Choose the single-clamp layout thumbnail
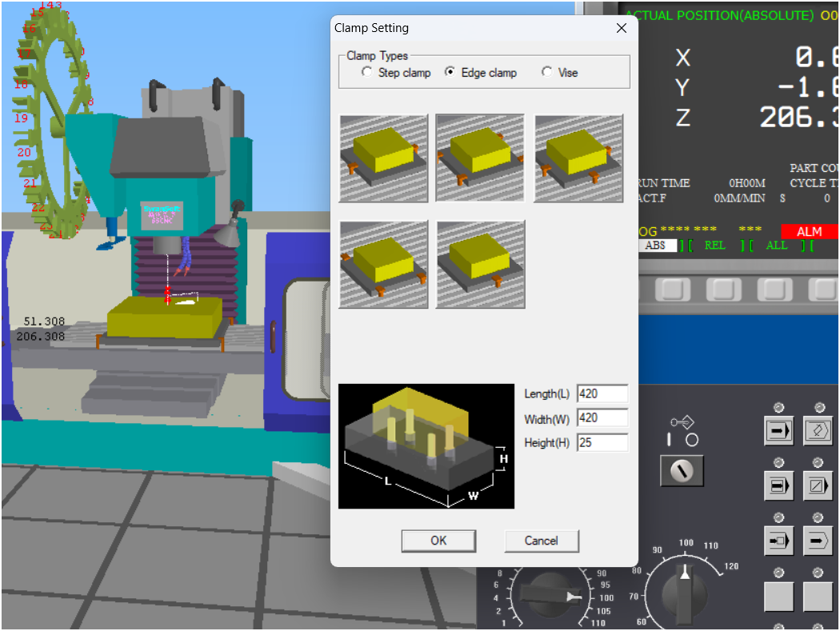This screenshot has height=631, width=840. (x=480, y=264)
